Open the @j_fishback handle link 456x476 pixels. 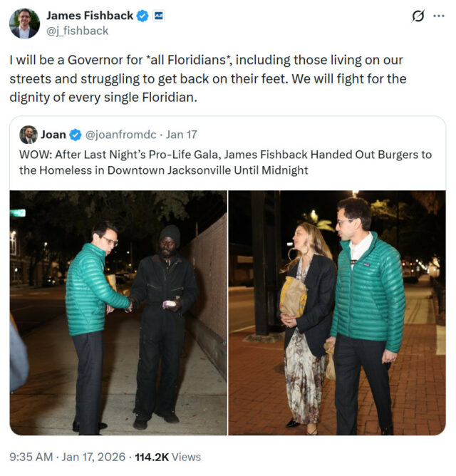click(x=77, y=31)
